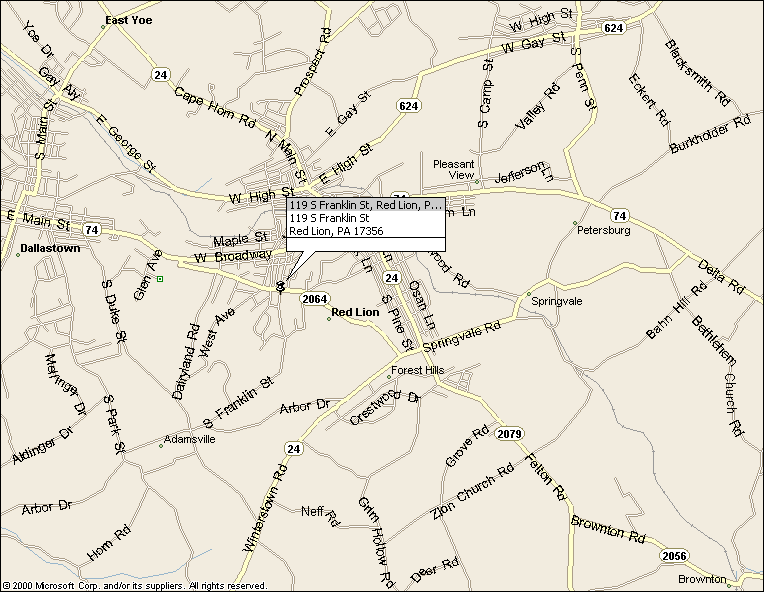Click the Adamsville label

[190, 439]
